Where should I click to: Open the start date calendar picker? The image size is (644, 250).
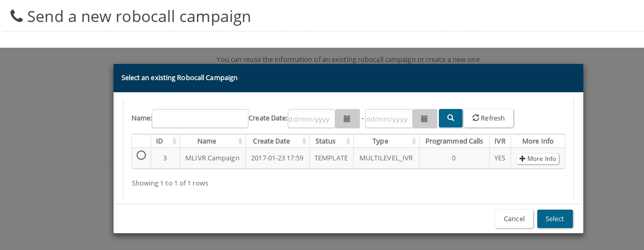(x=347, y=118)
